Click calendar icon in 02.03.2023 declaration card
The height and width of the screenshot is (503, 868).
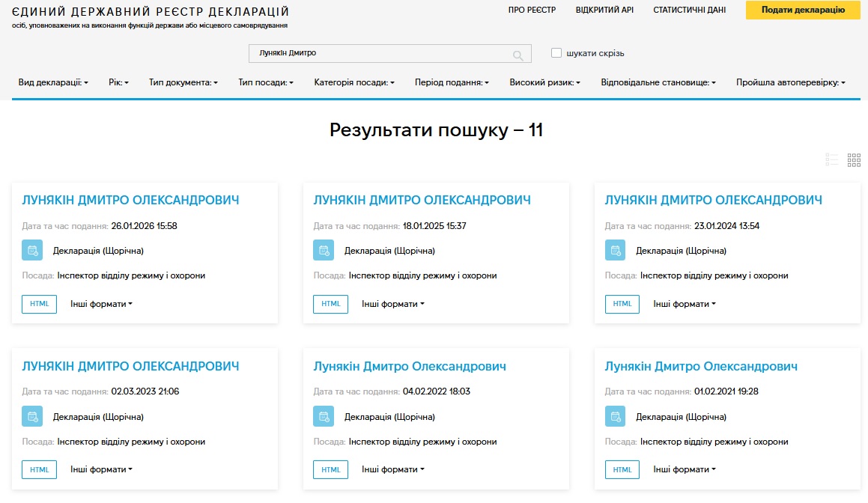coord(32,416)
